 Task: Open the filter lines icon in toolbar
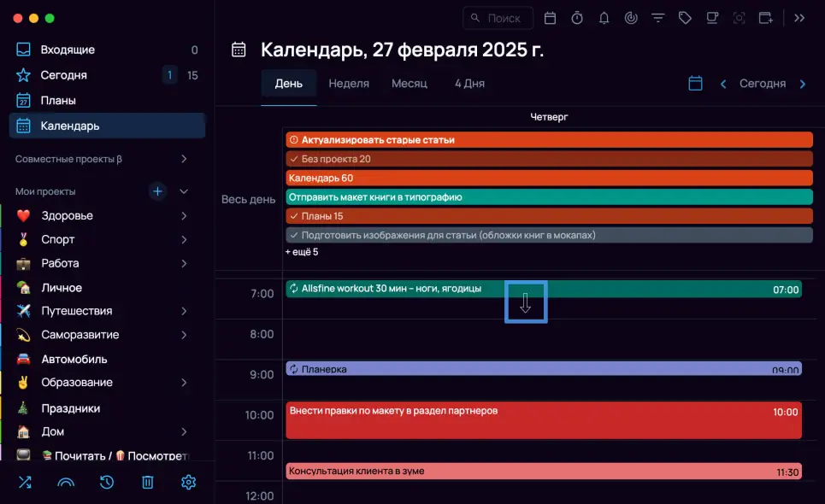point(657,18)
